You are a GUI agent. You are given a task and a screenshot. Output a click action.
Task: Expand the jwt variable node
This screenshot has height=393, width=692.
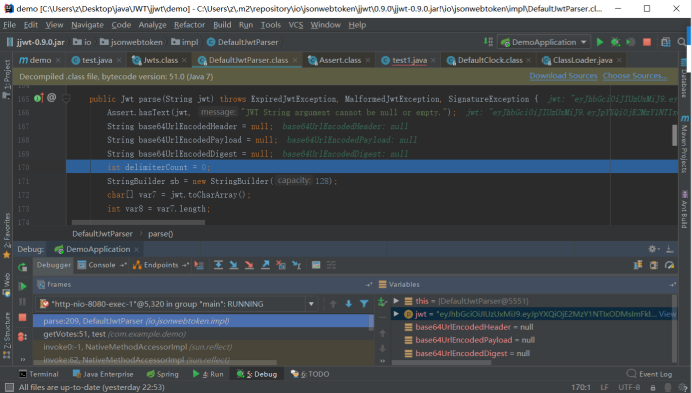coord(396,314)
